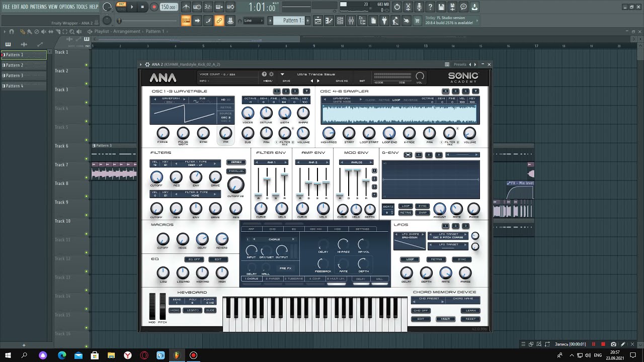The height and width of the screenshot is (362, 644).
Task: Select G-ENV slot 2 button
Action: pyautogui.click(x=429, y=155)
